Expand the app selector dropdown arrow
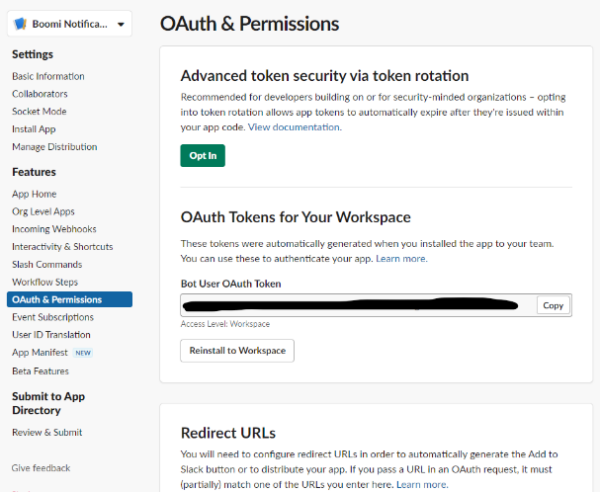The width and height of the screenshot is (600, 492). coord(121,24)
